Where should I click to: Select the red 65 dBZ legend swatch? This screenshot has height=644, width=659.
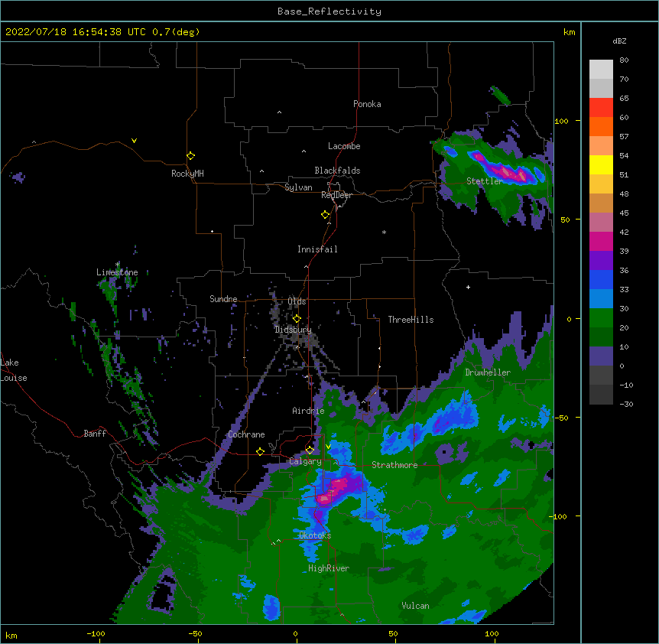pos(601,108)
